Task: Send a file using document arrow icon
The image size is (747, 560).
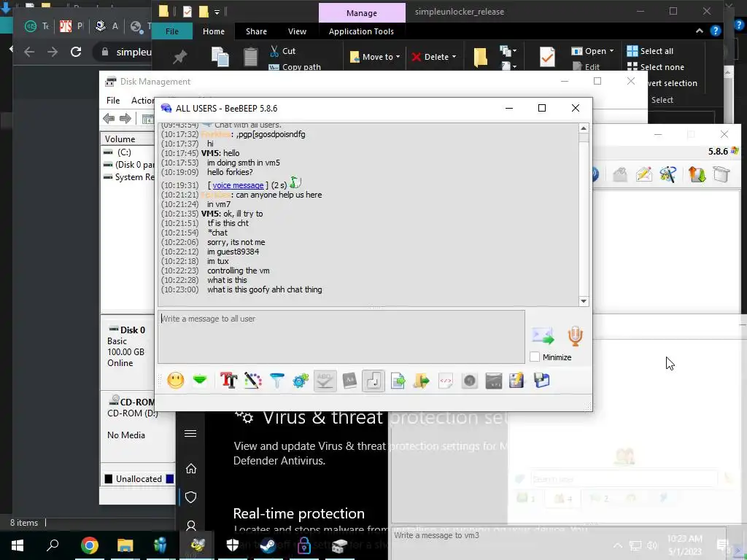Action: 398,381
